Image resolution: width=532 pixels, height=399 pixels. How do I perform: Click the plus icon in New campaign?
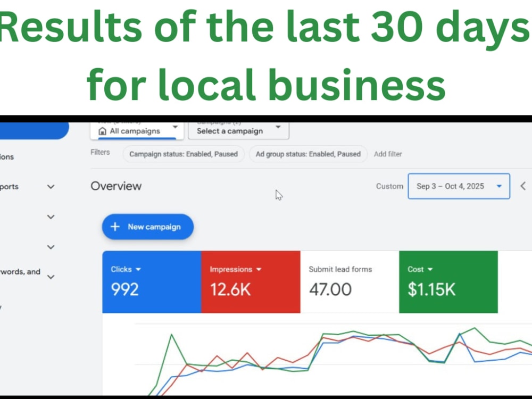115,227
